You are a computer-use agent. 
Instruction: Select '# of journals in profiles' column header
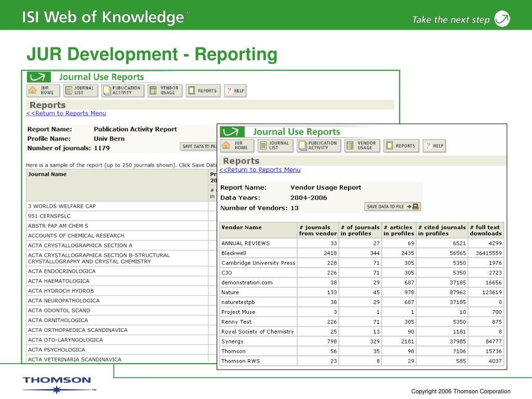tap(360, 230)
